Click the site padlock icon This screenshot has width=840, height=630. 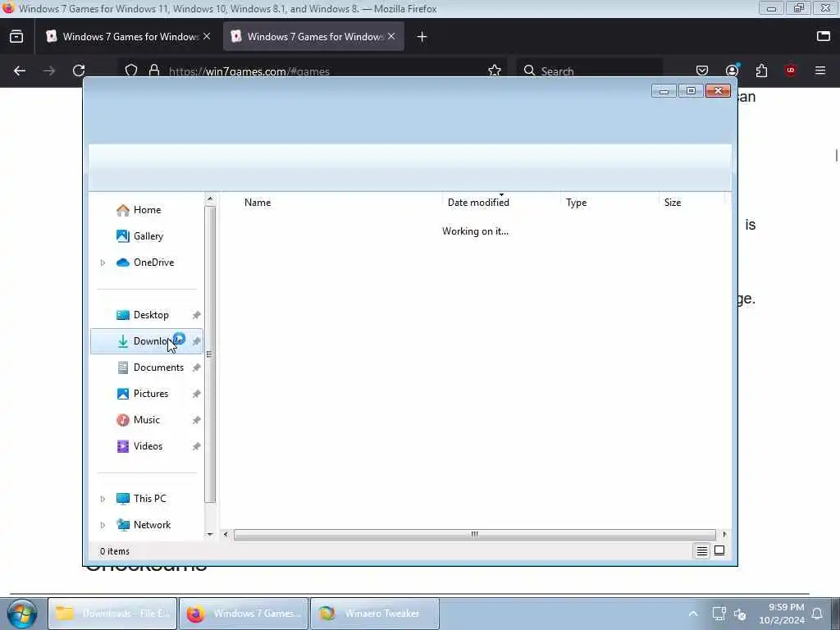click(154, 71)
